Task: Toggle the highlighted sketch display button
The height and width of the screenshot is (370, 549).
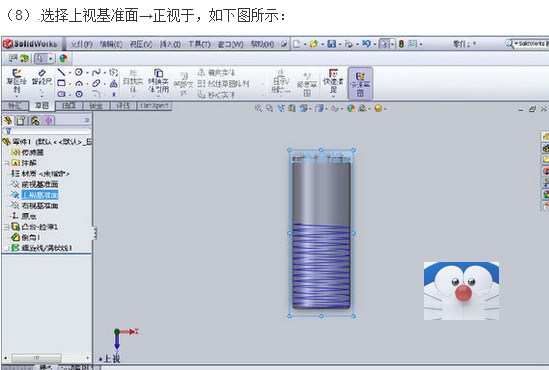Action: 360,84
